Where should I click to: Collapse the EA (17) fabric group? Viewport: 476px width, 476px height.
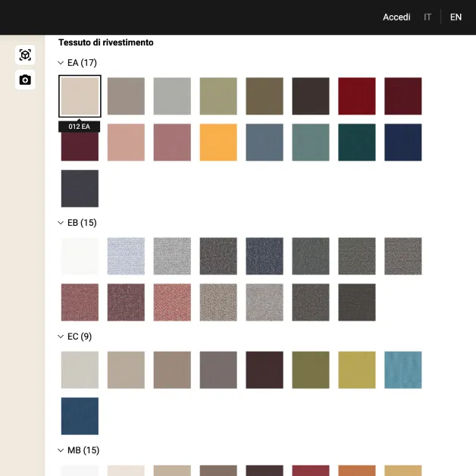pos(61,63)
